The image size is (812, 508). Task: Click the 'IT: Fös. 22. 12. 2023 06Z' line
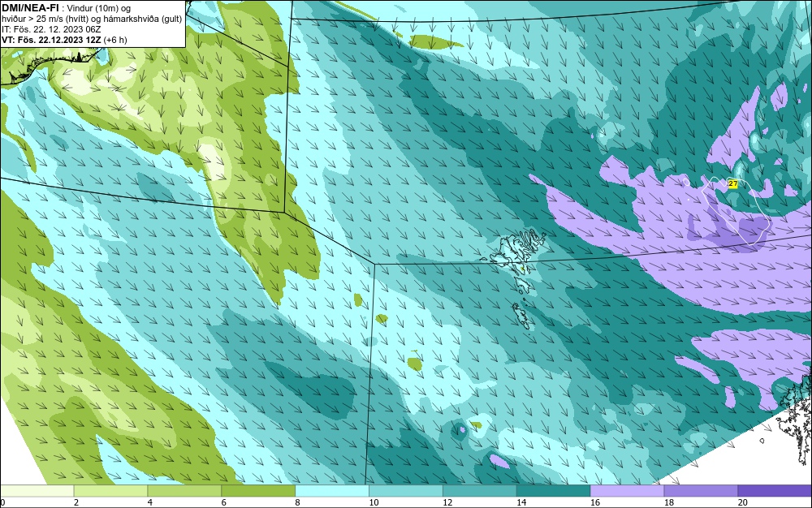click(x=50, y=29)
